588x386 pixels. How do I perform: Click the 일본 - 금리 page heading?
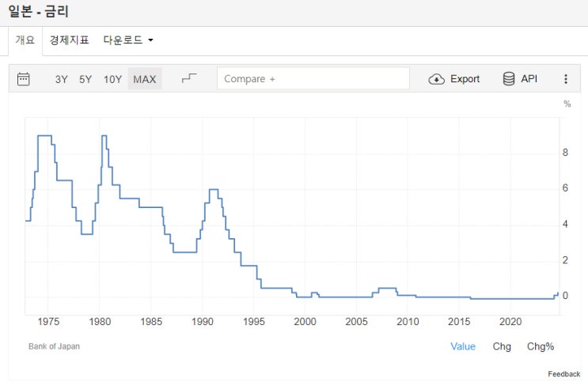[x=41, y=12]
